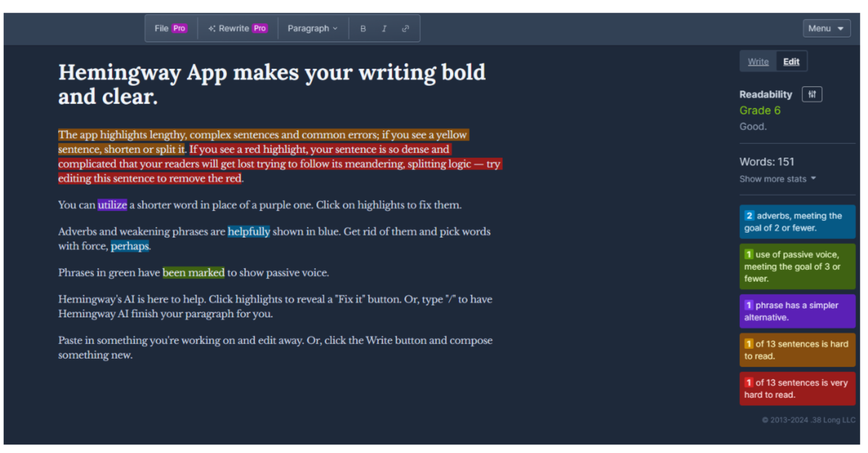Switch to Write mode
Viewport: 868px width, 453px height.
(x=758, y=62)
